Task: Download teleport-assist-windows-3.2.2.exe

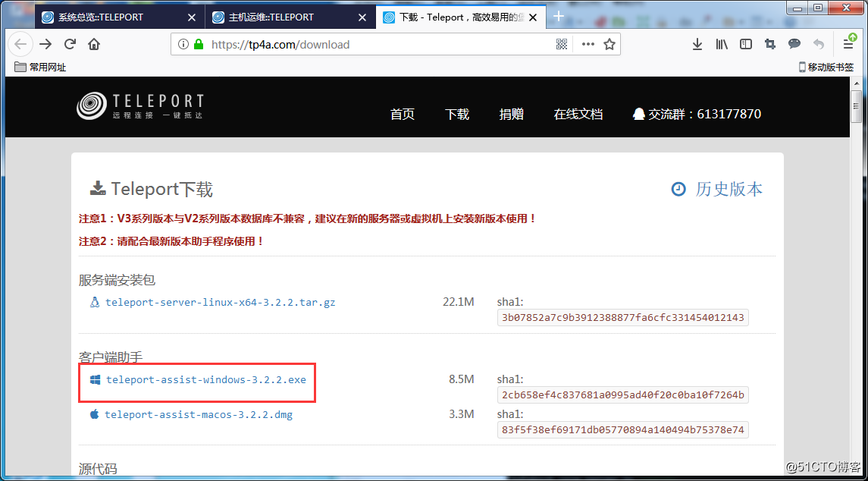Action: 206,380
